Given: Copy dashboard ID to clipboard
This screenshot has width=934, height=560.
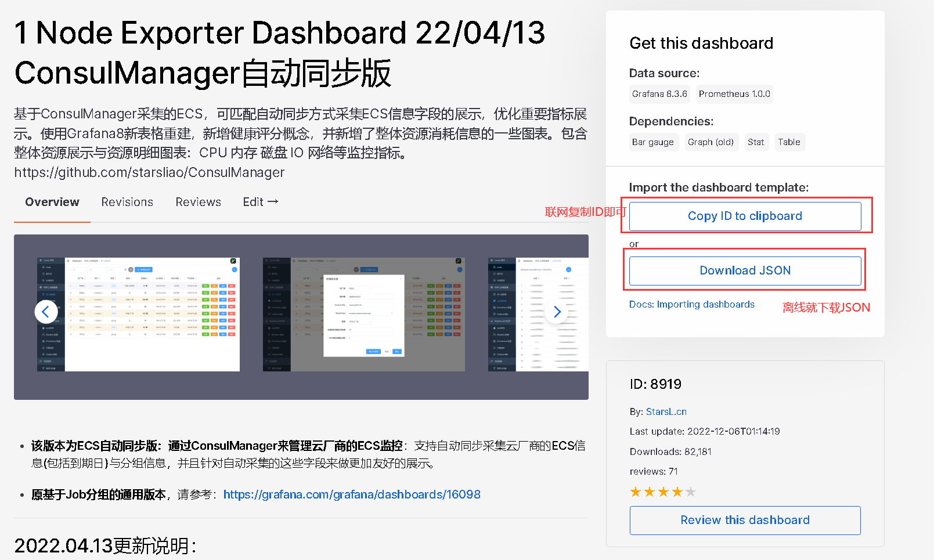Looking at the screenshot, I should (745, 216).
